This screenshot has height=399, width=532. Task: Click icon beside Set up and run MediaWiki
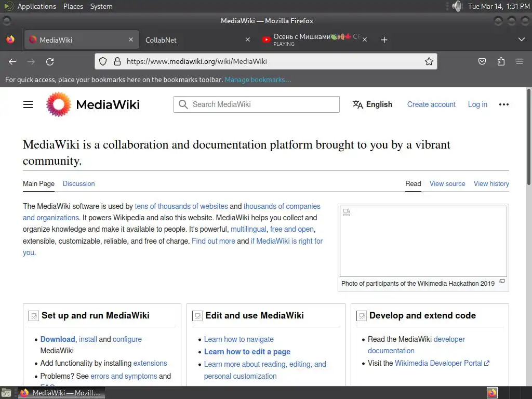pyautogui.click(x=34, y=316)
